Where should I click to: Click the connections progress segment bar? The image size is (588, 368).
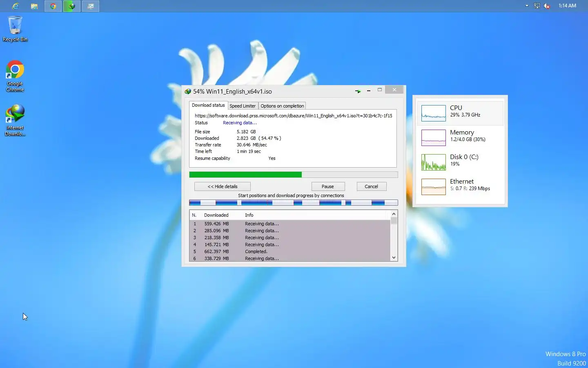pos(293,202)
